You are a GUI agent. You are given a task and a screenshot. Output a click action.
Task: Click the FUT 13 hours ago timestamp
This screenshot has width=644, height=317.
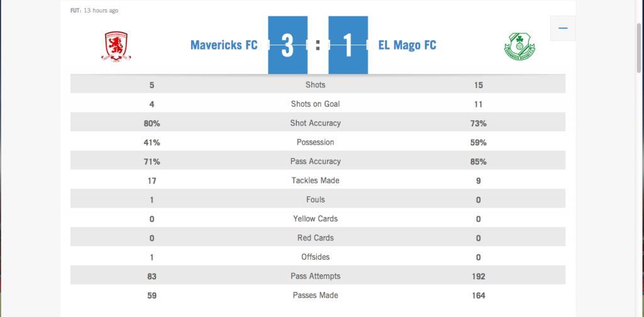tap(94, 11)
